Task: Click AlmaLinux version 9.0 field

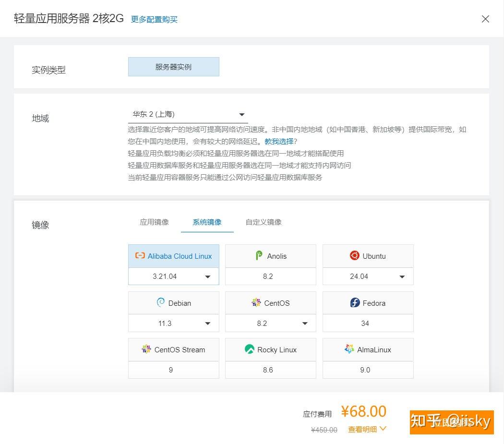Action: pos(368,370)
